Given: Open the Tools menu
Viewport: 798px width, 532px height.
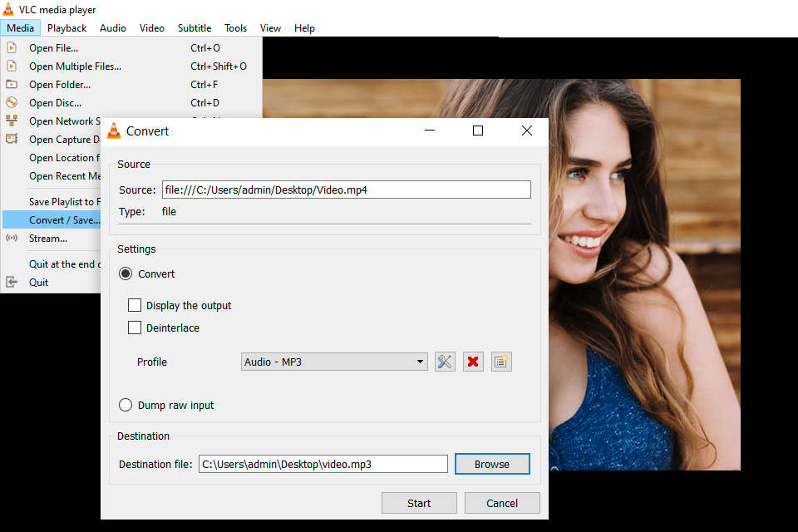Looking at the screenshot, I should (x=235, y=28).
